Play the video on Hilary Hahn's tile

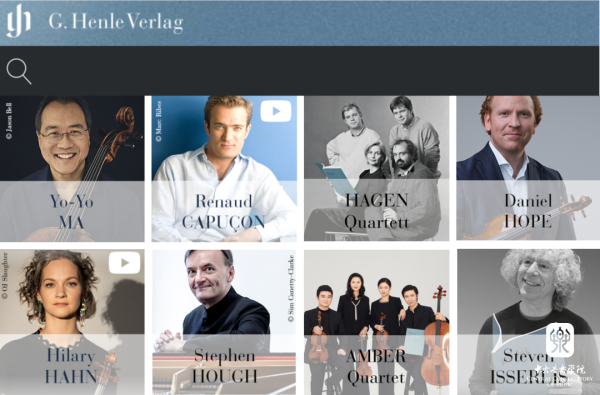coord(124,263)
